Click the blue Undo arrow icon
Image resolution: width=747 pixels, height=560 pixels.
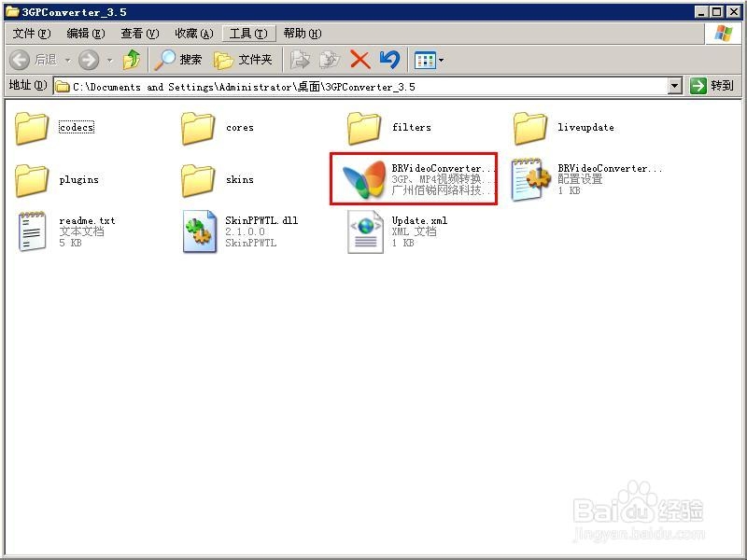[389, 60]
